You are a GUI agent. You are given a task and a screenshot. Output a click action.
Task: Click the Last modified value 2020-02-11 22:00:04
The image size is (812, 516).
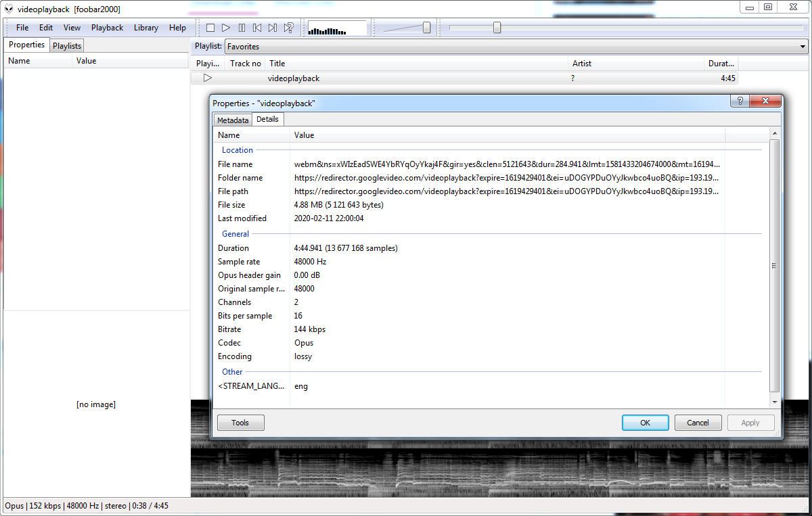tap(329, 218)
